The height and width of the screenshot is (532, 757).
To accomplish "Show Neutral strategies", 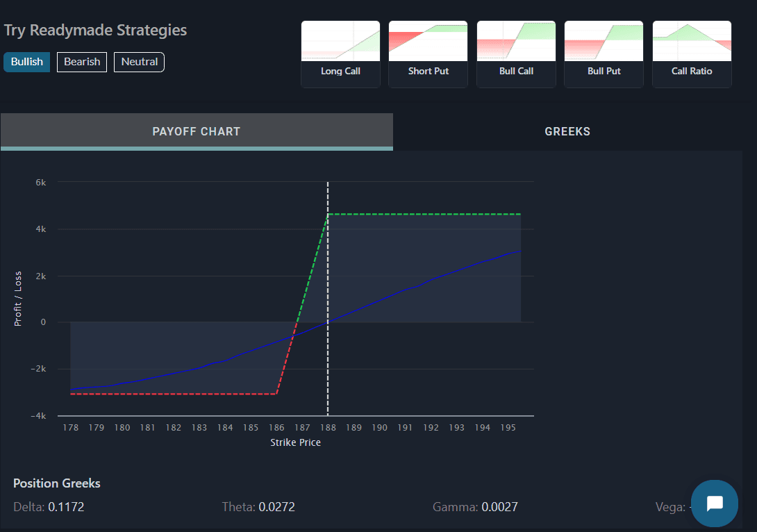I will (139, 62).
